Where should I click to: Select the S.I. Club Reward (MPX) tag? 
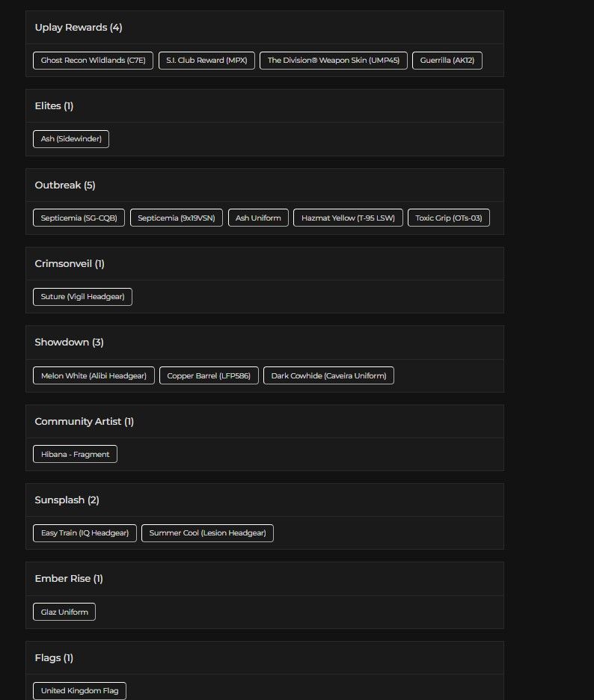[206, 61]
